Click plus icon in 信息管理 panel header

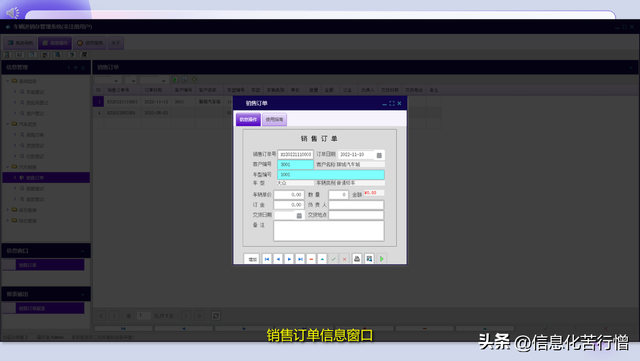point(76,67)
